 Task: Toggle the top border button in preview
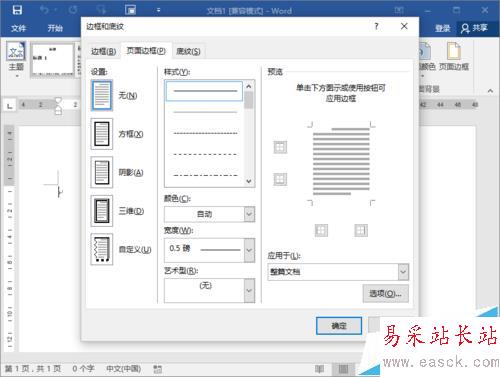280,147
